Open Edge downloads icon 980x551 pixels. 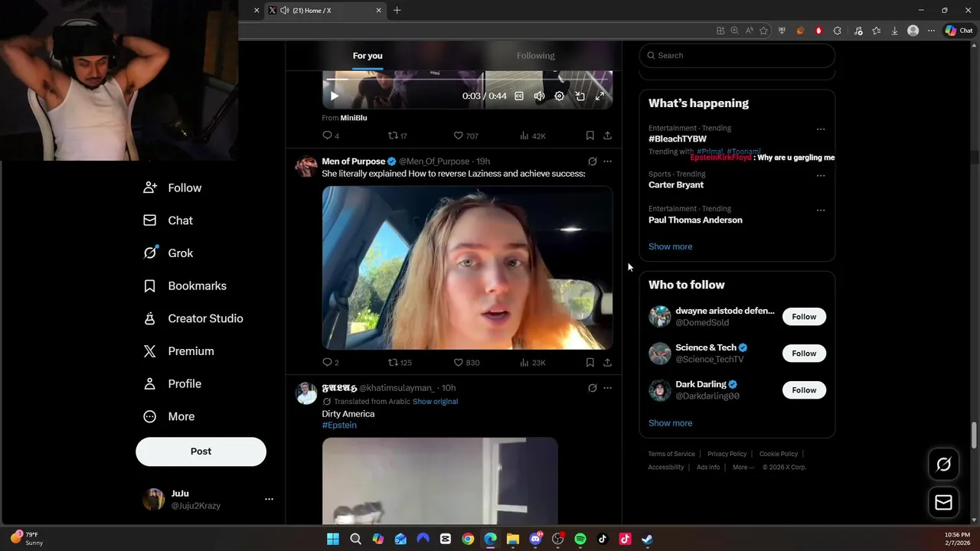tap(894, 31)
